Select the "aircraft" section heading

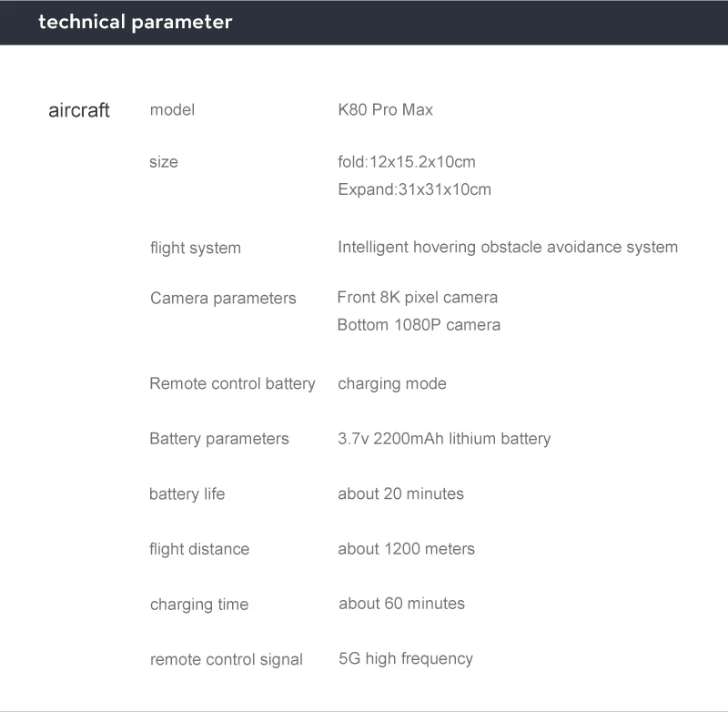(79, 110)
